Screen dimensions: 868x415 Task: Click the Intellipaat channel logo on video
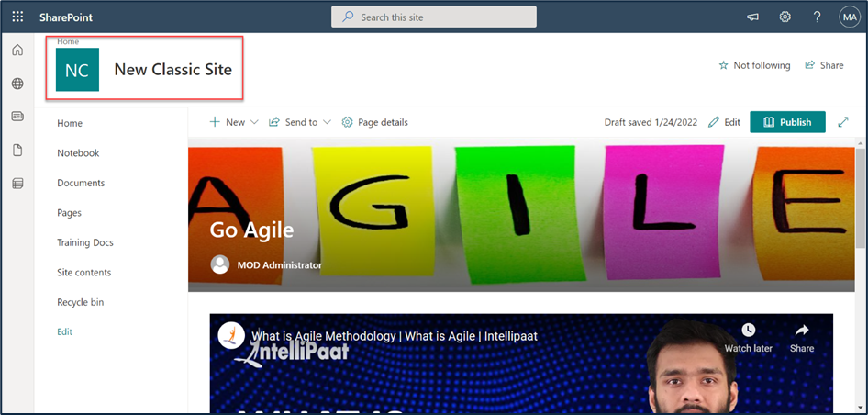point(231,335)
